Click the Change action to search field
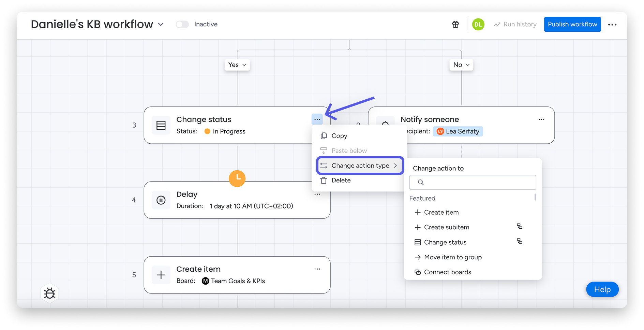Image resolution: width=644 pixels, height=330 pixels. coord(473,183)
